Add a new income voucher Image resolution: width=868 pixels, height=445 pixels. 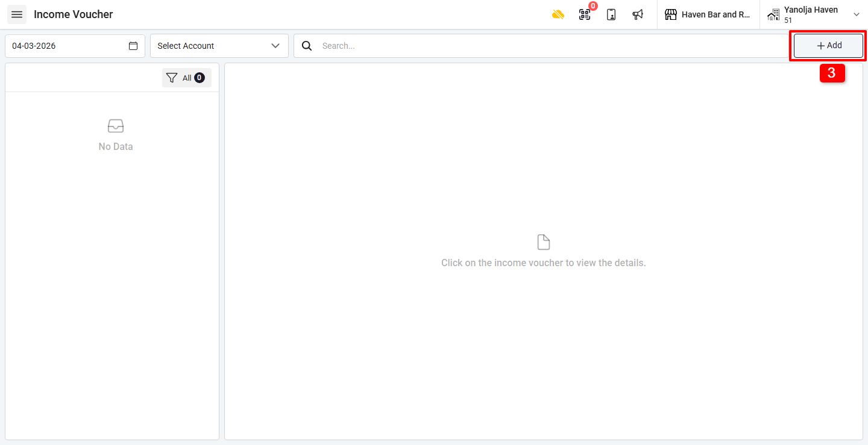pos(828,46)
